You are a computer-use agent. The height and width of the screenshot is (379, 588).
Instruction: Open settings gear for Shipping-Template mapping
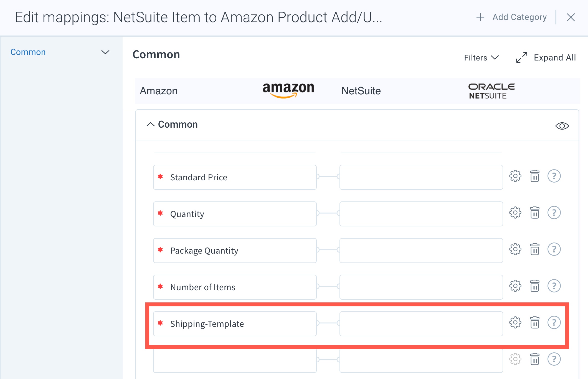pyautogui.click(x=515, y=323)
